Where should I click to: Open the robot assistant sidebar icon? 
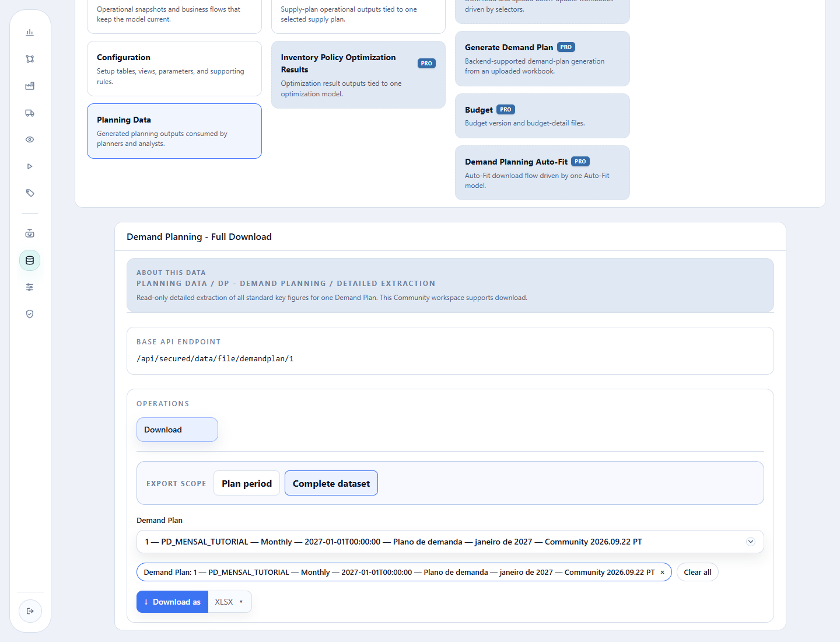coord(30,233)
